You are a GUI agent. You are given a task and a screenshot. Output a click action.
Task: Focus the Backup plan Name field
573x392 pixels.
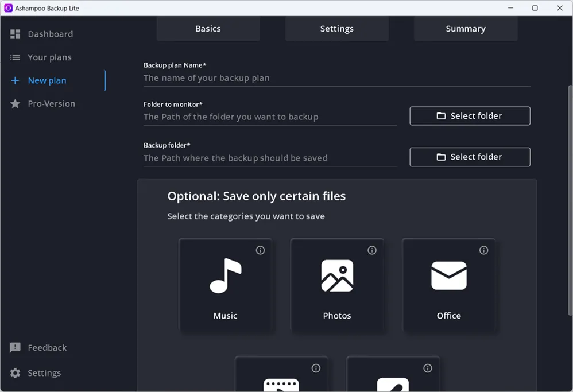(x=336, y=78)
